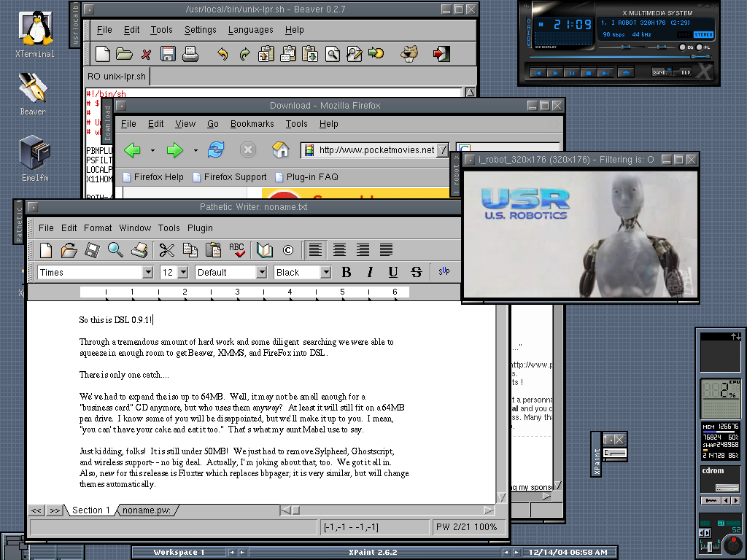The image size is (747, 560).
Task: Open the Plugin menu in Pathetic Writer
Action: pyautogui.click(x=200, y=228)
